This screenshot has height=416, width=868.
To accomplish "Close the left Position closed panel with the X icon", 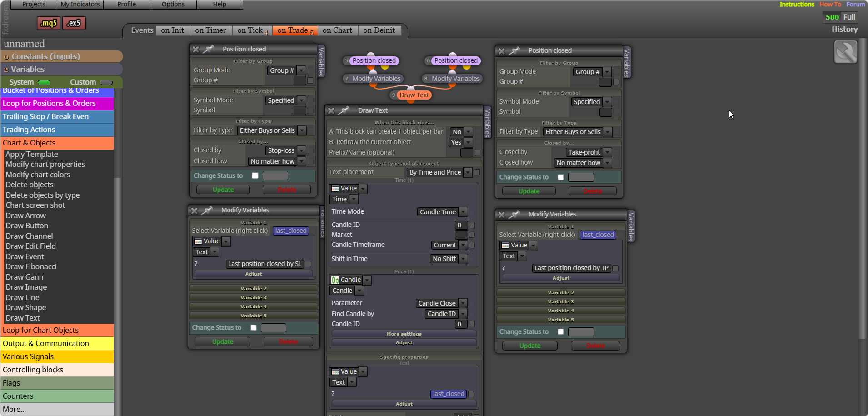I will [196, 49].
